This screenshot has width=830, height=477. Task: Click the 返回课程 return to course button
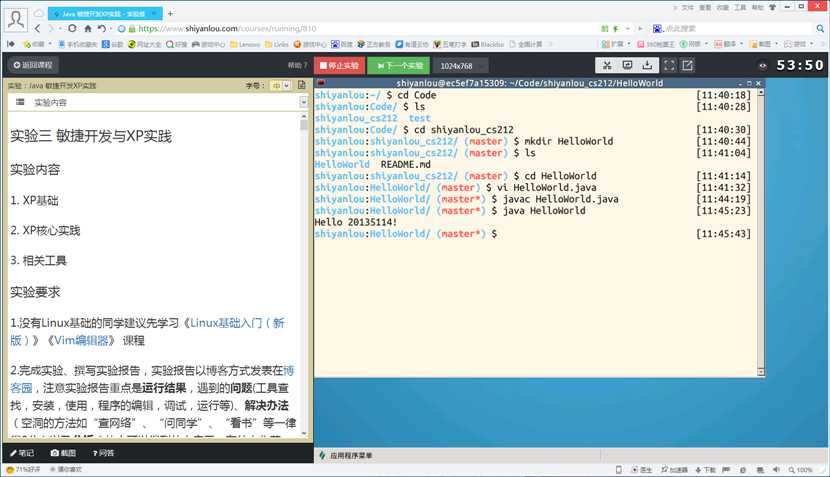[x=33, y=65]
